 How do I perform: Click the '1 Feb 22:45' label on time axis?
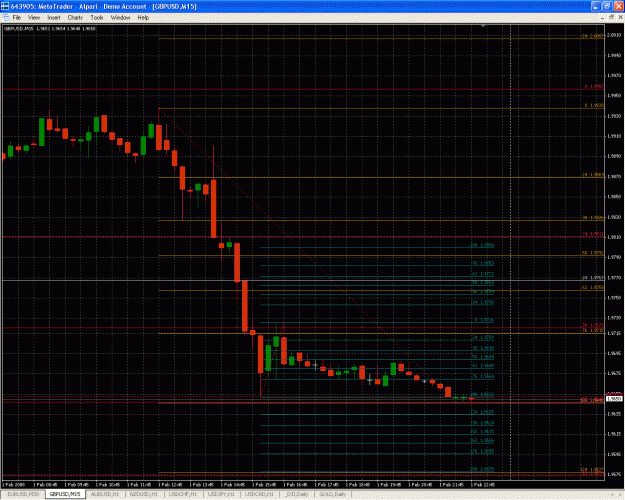pos(483,485)
